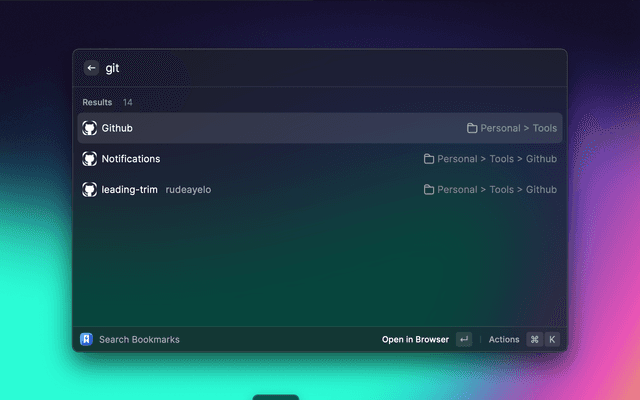Click the folder icon on the Notifications row

click(x=429, y=159)
